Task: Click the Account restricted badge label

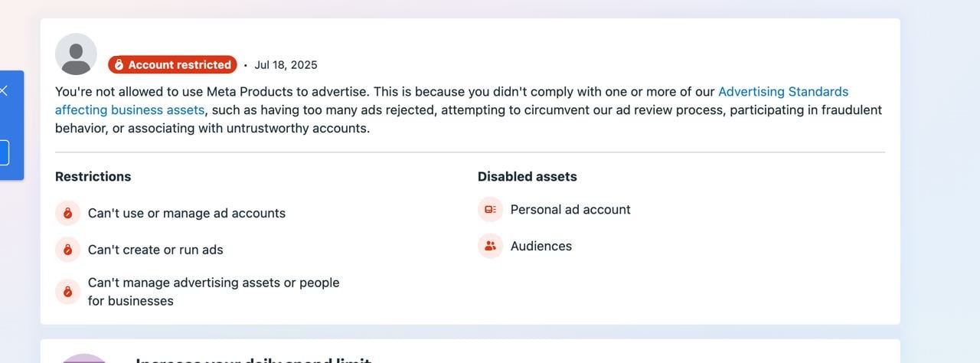Action: click(x=179, y=65)
